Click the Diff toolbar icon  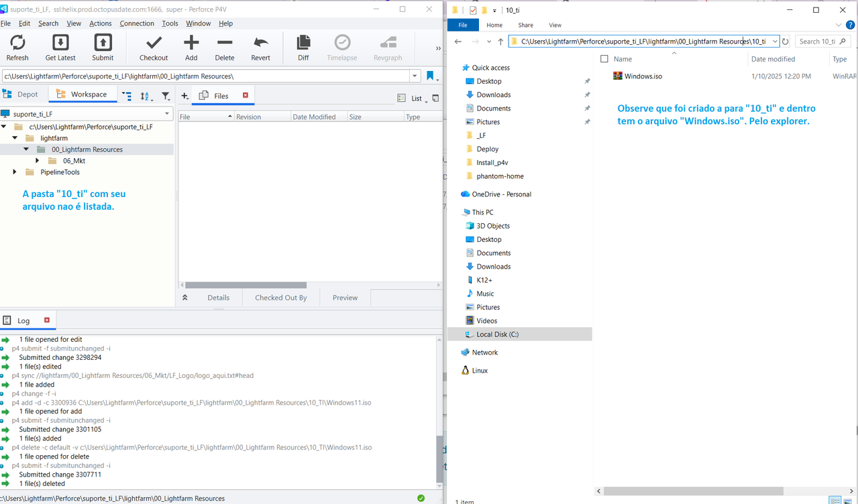[x=303, y=43]
